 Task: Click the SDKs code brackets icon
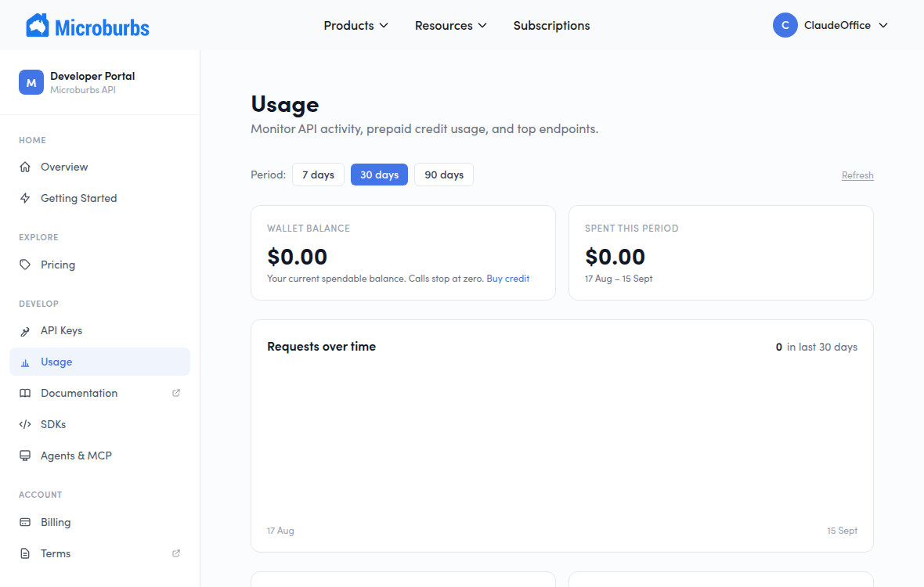[x=25, y=424]
